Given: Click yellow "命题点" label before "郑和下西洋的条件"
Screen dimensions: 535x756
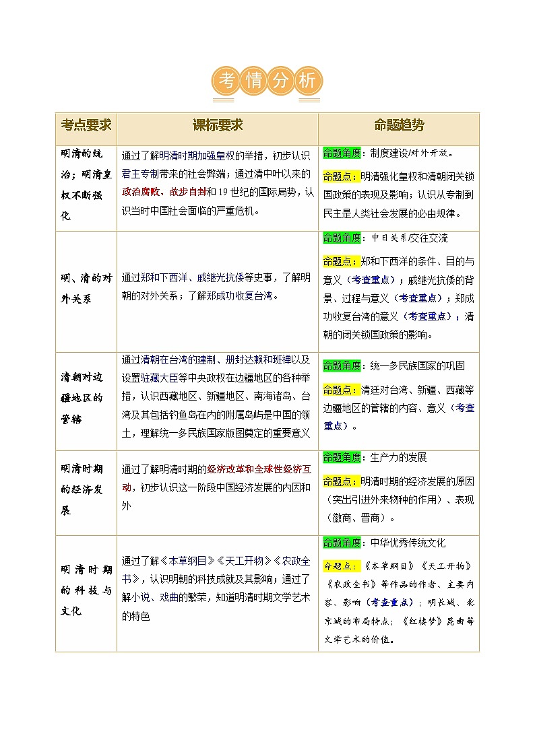Looking at the screenshot, I should coord(339,261).
